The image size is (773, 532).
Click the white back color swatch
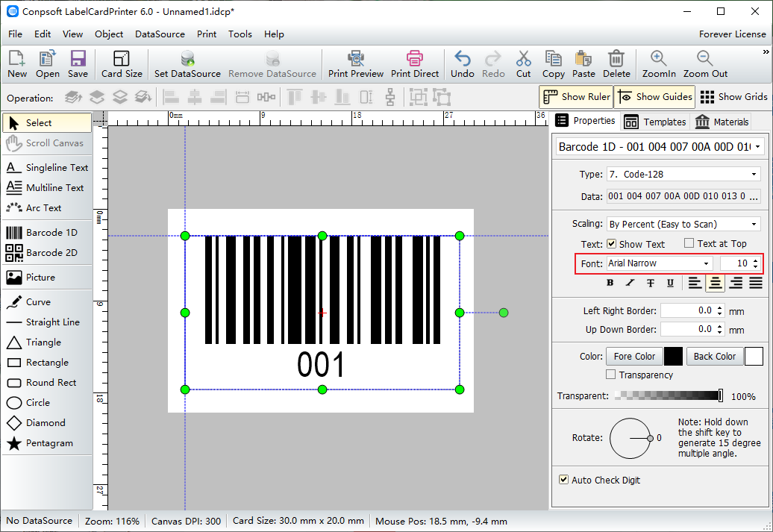point(754,356)
